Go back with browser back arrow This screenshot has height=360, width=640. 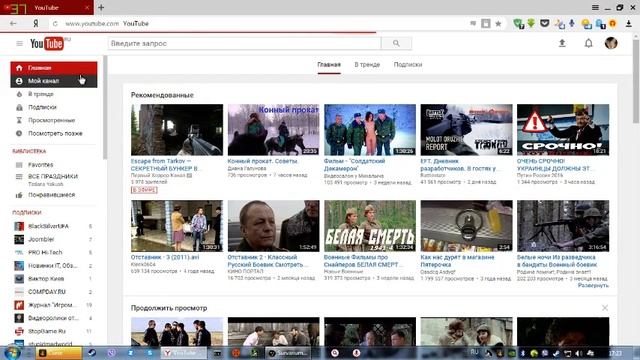point(13,24)
